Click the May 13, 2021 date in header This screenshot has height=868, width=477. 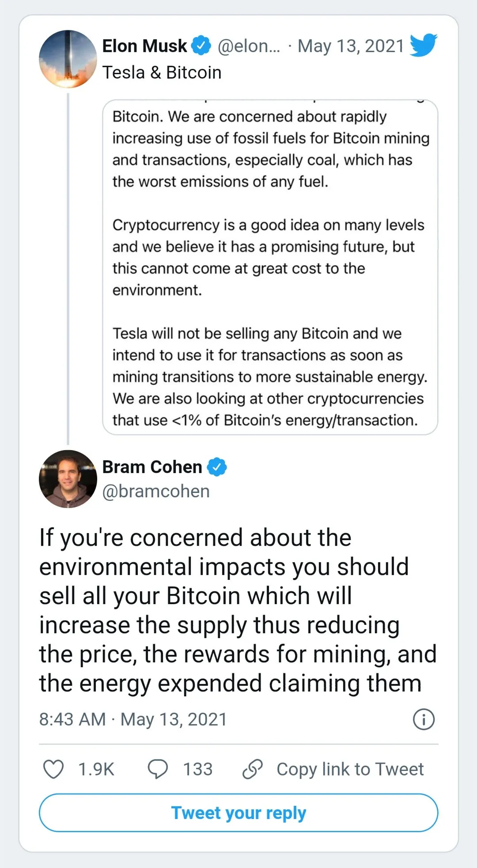[351, 46]
